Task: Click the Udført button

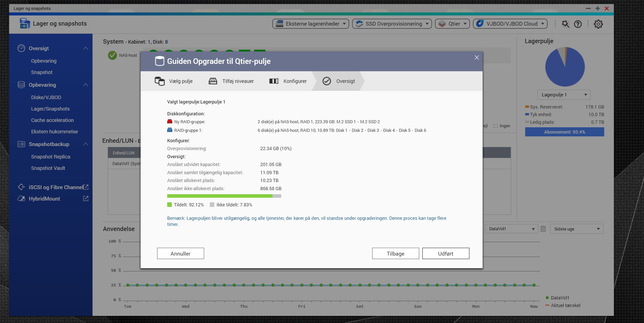Action: pyautogui.click(x=445, y=254)
